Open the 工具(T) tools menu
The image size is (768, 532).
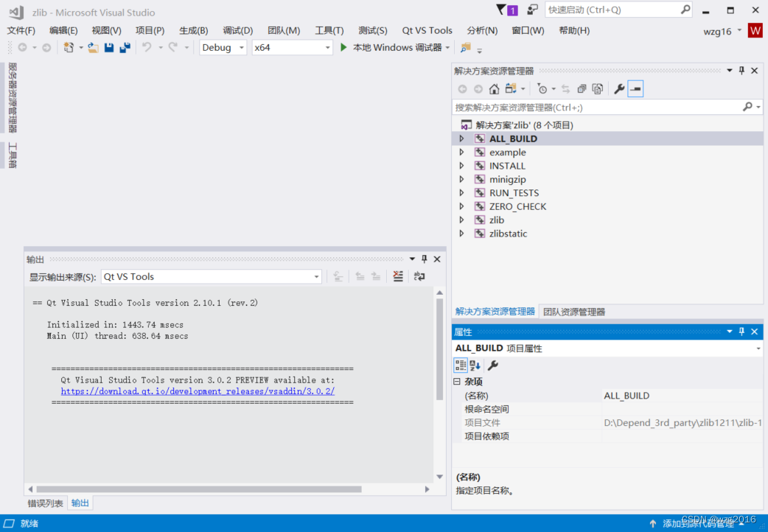pos(329,31)
